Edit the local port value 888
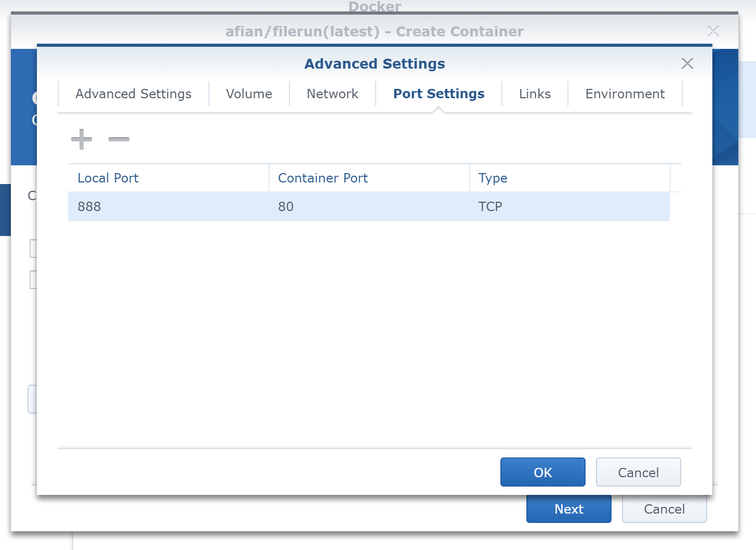Image resolution: width=756 pixels, height=550 pixels. [x=89, y=207]
